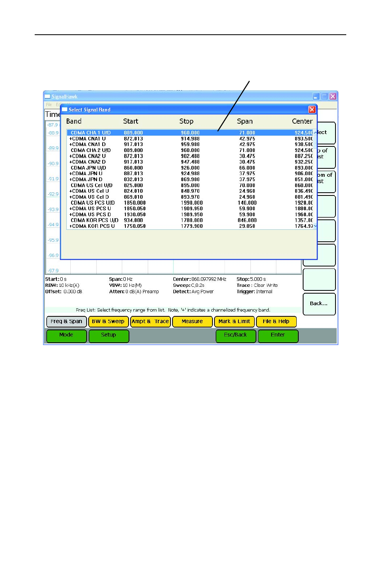Viewport: 381px width, 588px height.
Task: Select the +CDMA CNA1 D band row
Action: click(190, 144)
